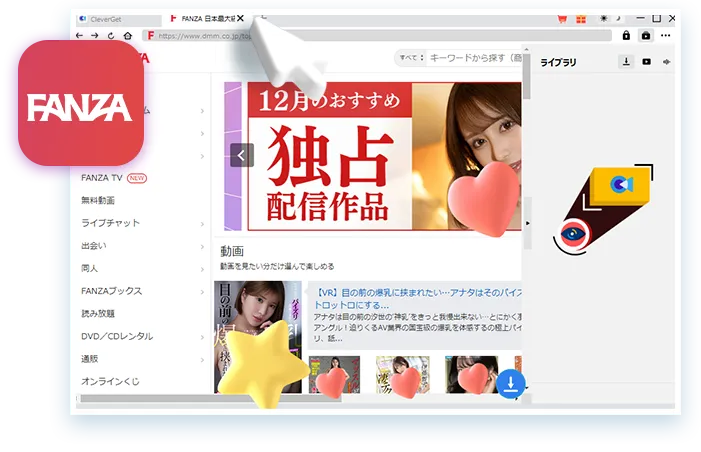Open 同人 in the sidebar
701x452 pixels.
coord(89,268)
